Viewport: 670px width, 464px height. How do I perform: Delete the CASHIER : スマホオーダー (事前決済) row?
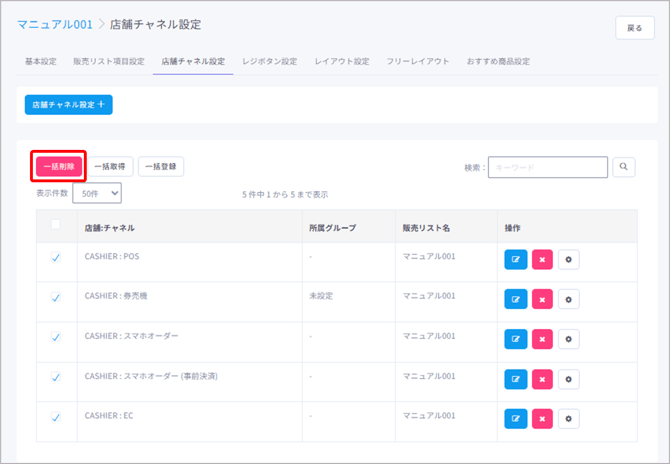pos(542,379)
